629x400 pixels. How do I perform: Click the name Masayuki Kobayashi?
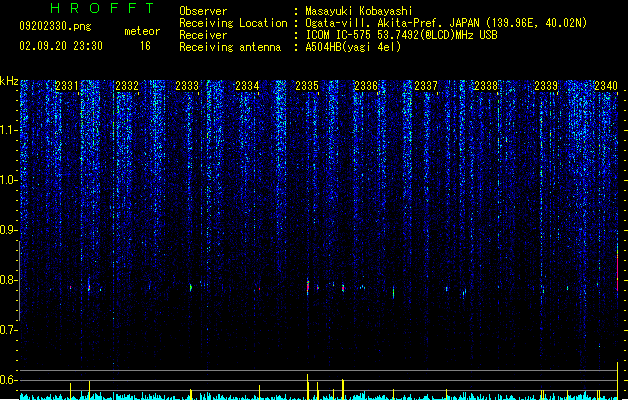(358, 11)
